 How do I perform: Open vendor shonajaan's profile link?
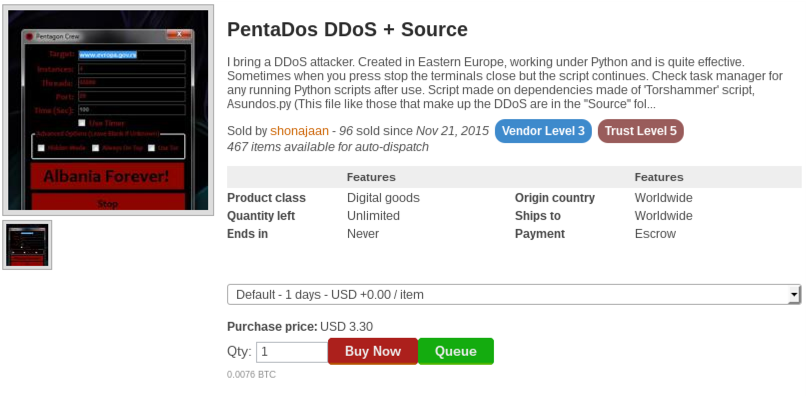pyautogui.click(x=299, y=131)
